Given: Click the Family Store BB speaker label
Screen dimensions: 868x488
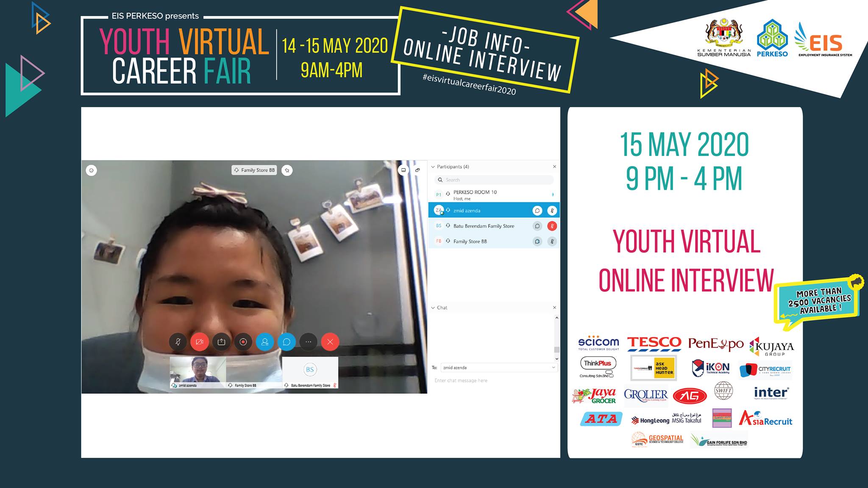Looking at the screenshot, I should point(254,170).
